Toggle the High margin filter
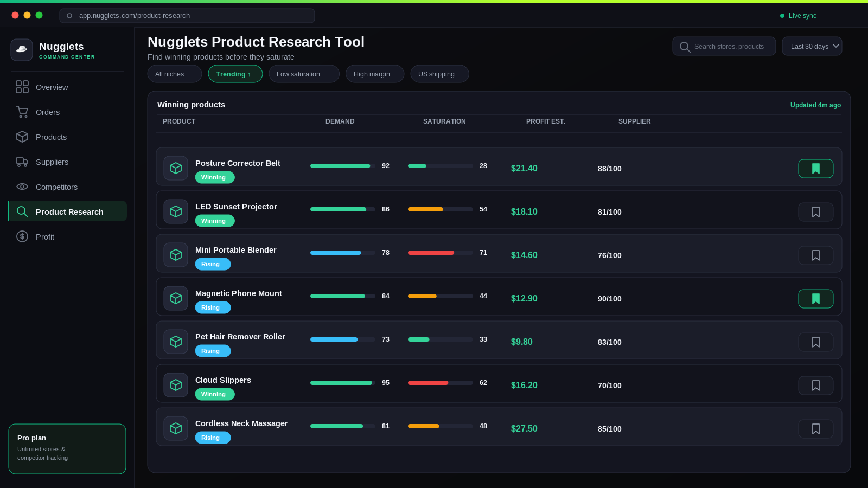This screenshot has width=868, height=488. pyautogui.click(x=375, y=74)
